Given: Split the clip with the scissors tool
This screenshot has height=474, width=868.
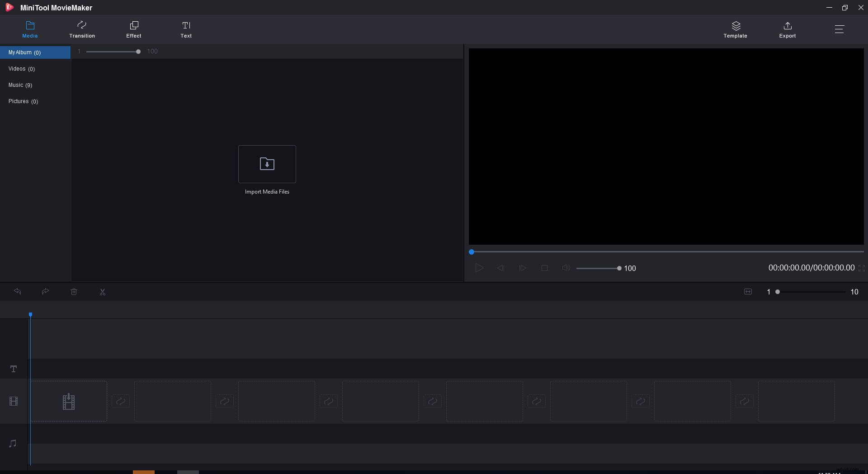Looking at the screenshot, I should (102, 292).
